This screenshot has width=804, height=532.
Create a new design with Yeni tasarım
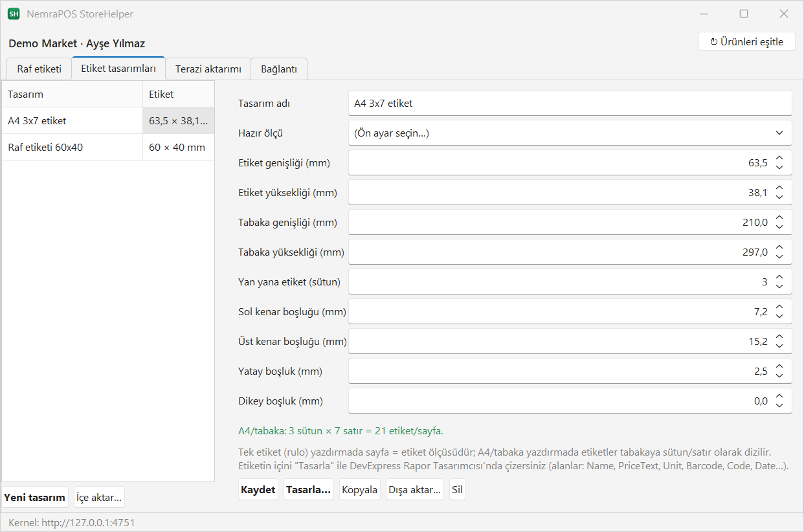(x=35, y=497)
